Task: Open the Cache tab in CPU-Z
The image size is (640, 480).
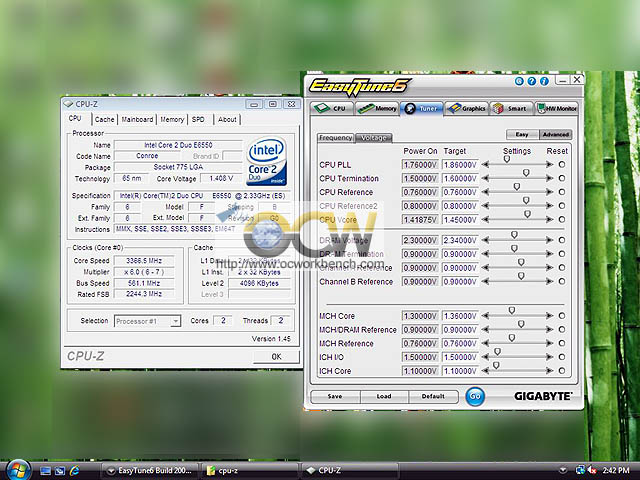Action: coord(104,119)
